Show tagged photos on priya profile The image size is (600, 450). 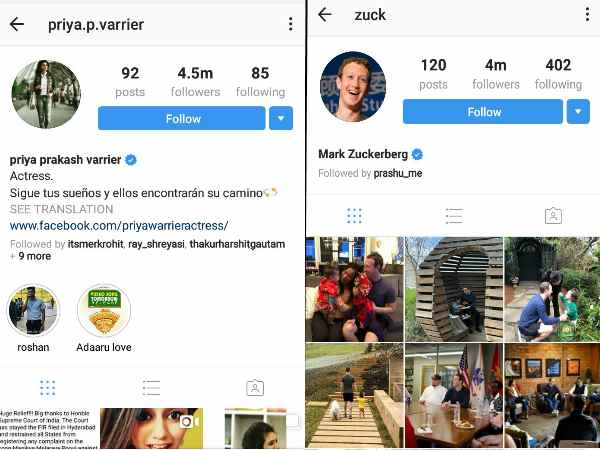point(255,388)
